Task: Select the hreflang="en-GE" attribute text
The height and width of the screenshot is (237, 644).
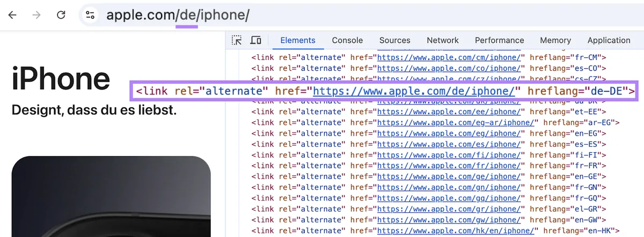Action: (x=566, y=176)
